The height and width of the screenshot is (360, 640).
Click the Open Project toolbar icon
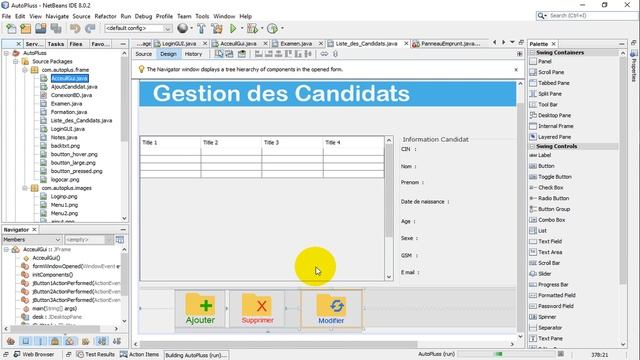click(40, 28)
